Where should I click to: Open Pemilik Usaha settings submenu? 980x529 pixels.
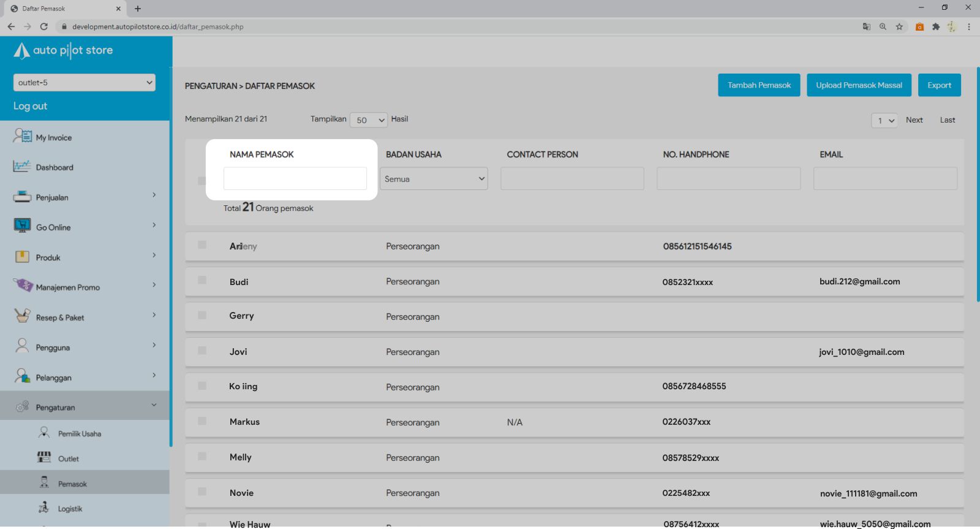pyautogui.click(x=79, y=433)
